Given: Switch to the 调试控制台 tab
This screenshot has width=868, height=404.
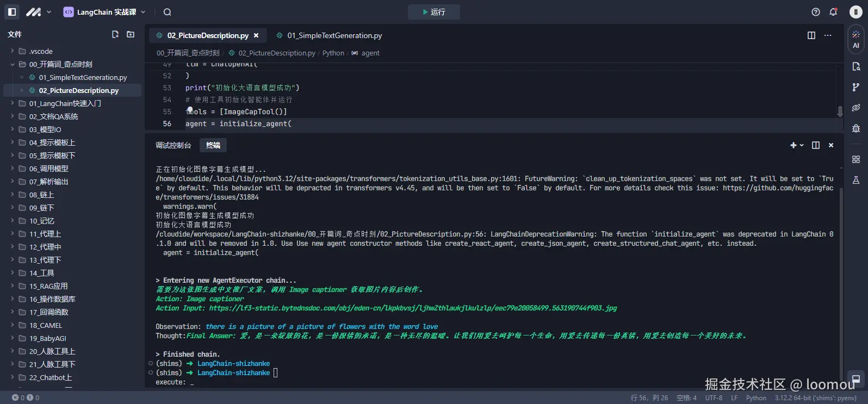Looking at the screenshot, I should coord(173,145).
